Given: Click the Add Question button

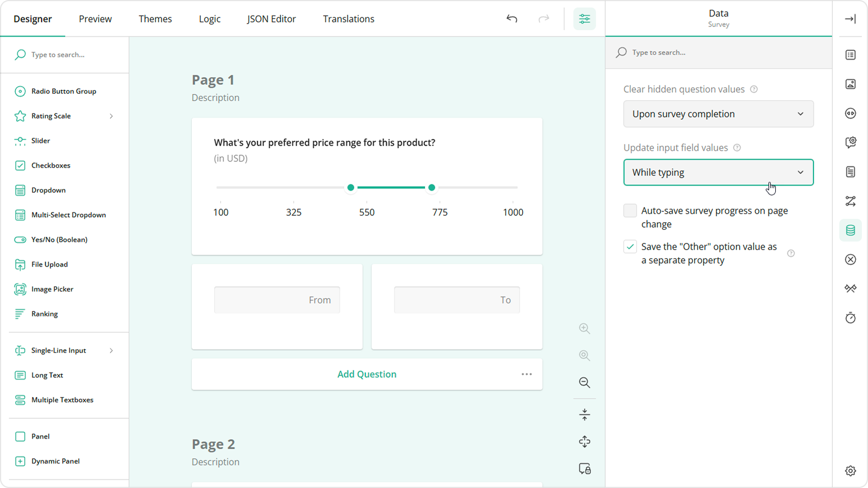Looking at the screenshot, I should [367, 374].
